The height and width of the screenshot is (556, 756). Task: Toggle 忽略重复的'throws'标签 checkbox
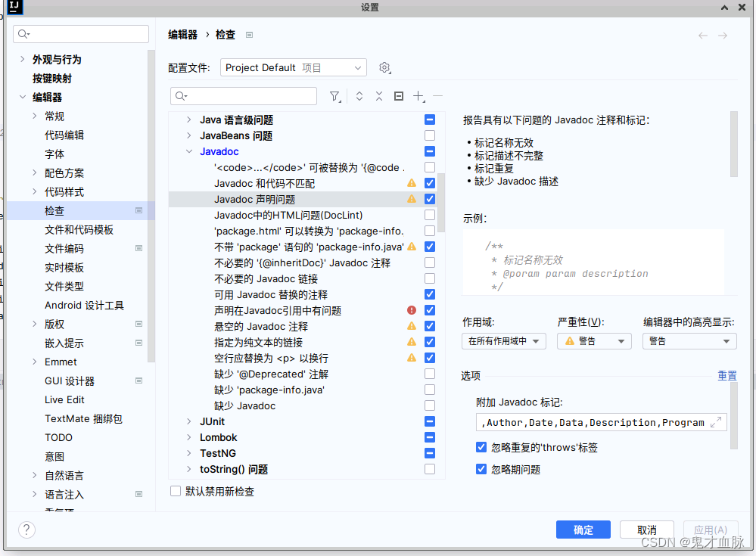[481, 447]
